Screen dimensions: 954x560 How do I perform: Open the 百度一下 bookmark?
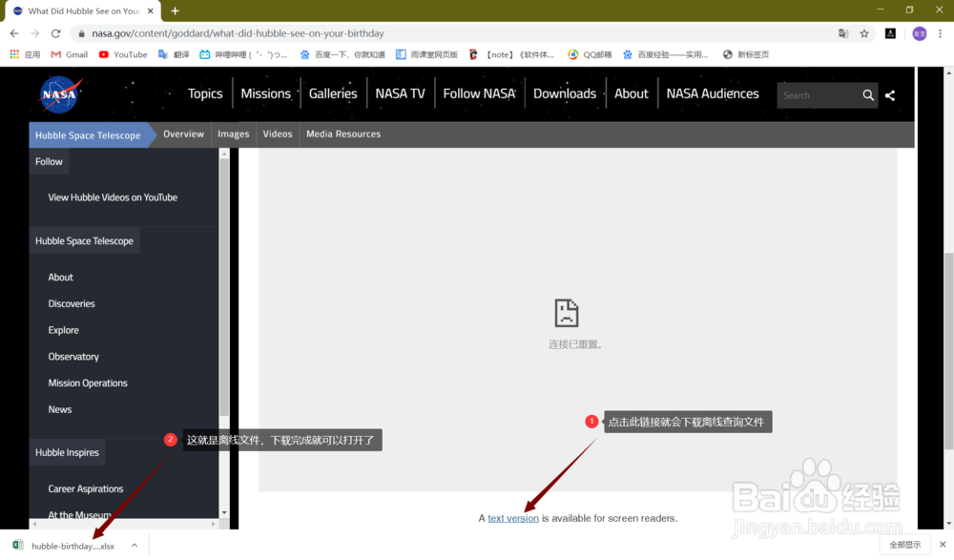(342, 54)
